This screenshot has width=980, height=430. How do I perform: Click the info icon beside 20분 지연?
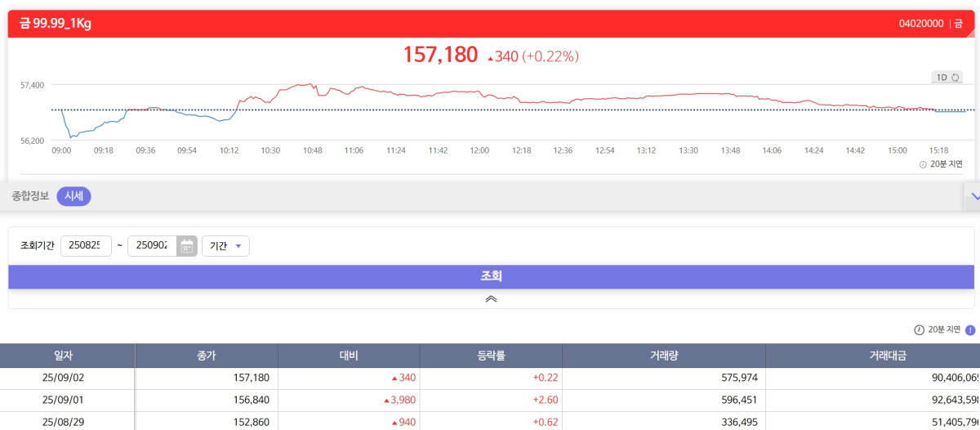point(970,330)
